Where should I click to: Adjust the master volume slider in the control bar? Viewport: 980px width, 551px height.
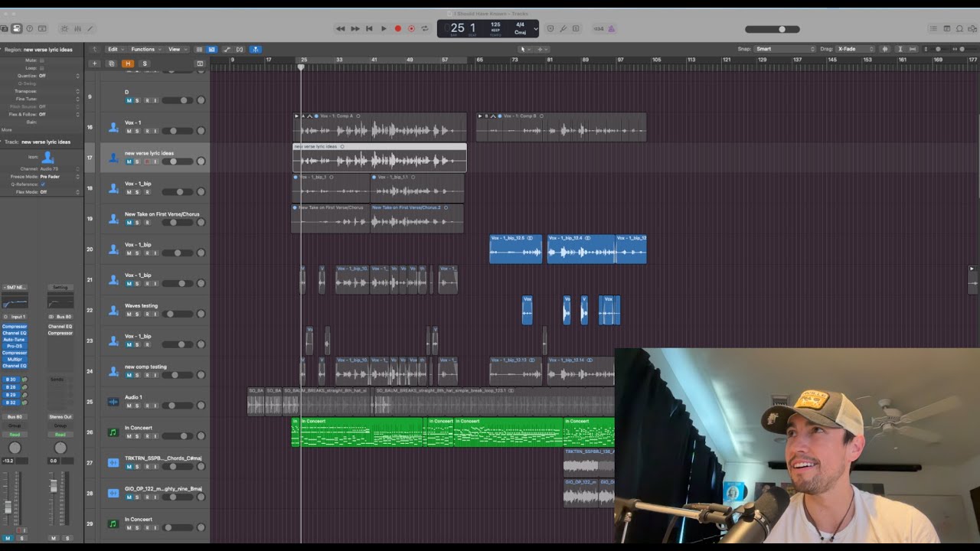pos(773,29)
